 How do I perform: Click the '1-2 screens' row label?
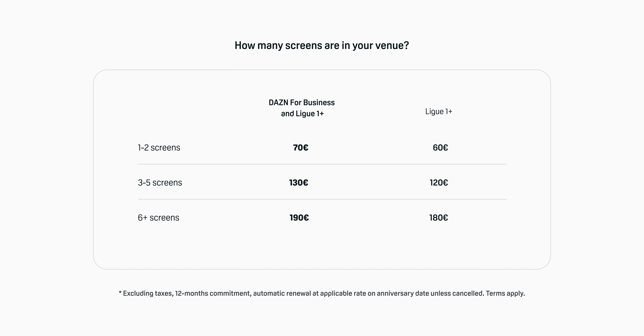pyautogui.click(x=159, y=147)
